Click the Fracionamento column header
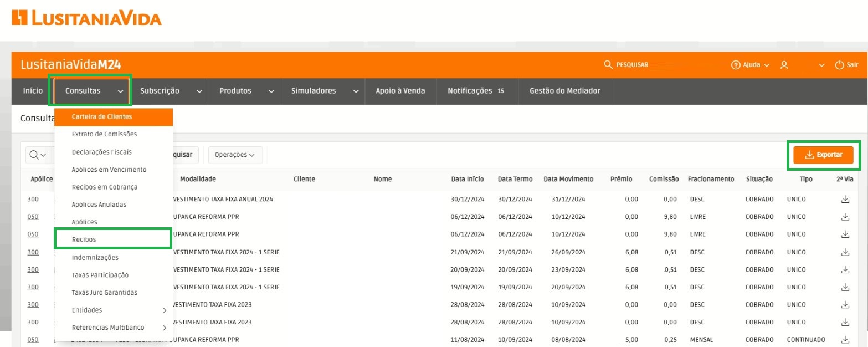868x347 pixels. (711, 179)
